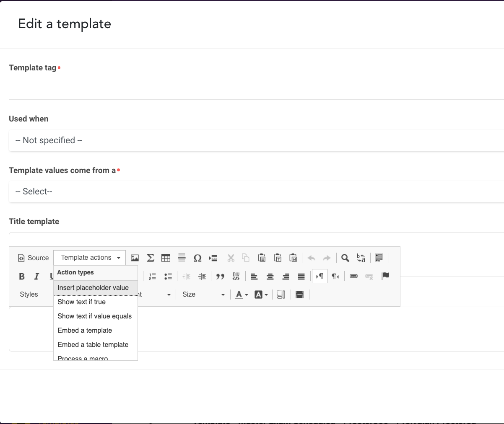Open the dropdown arrow left of Size
The width and height of the screenshot is (504, 424).
[x=169, y=295]
